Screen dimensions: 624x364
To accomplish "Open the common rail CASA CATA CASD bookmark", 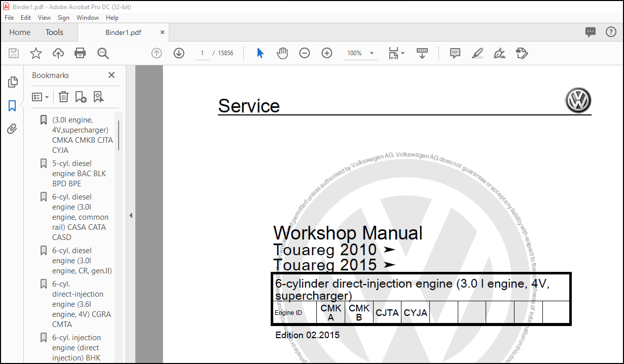I will [x=80, y=217].
